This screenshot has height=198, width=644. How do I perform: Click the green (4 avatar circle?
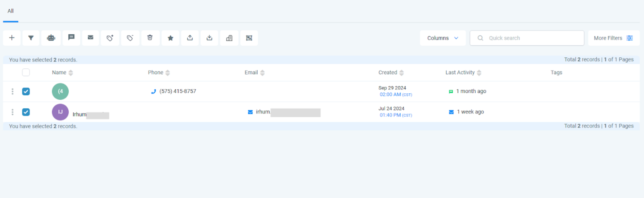pos(60,91)
